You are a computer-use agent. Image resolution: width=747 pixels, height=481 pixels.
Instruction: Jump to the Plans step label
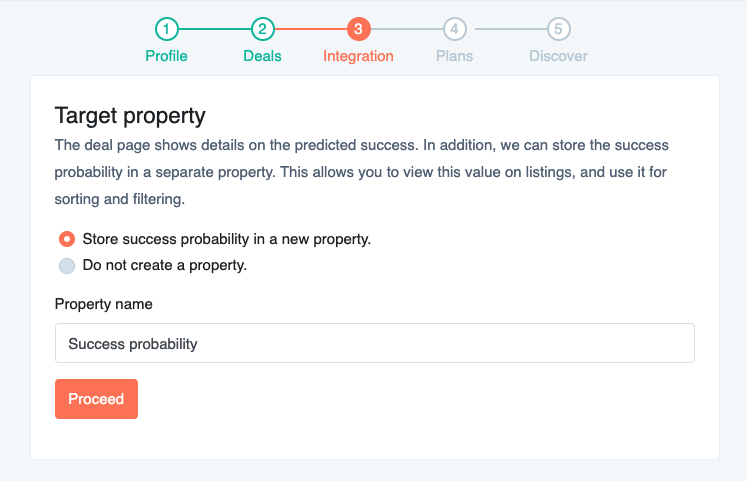click(x=455, y=56)
